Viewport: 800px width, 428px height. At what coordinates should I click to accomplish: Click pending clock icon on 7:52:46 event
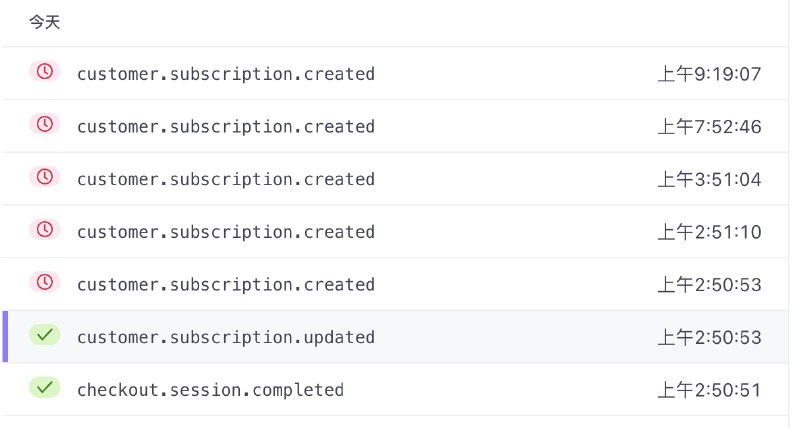coord(45,124)
